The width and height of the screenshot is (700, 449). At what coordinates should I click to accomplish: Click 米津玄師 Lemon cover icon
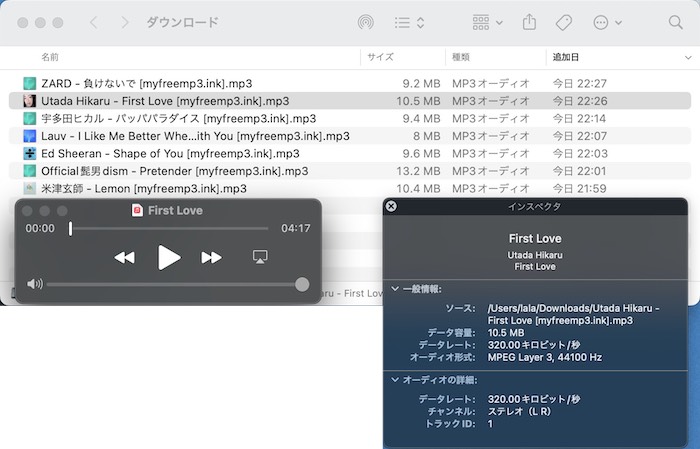29,188
